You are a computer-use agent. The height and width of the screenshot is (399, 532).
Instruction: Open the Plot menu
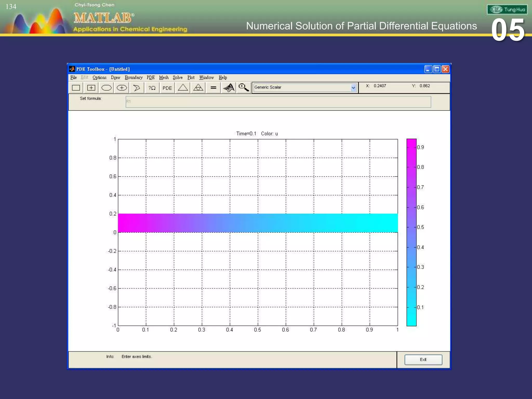coord(191,77)
